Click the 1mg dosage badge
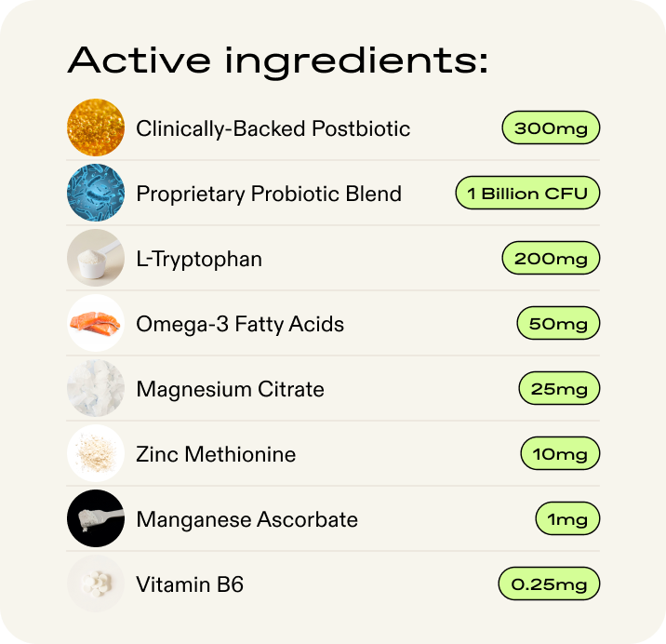Image resolution: width=666 pixels, height=644 pixels. click(x=567, y=519)
